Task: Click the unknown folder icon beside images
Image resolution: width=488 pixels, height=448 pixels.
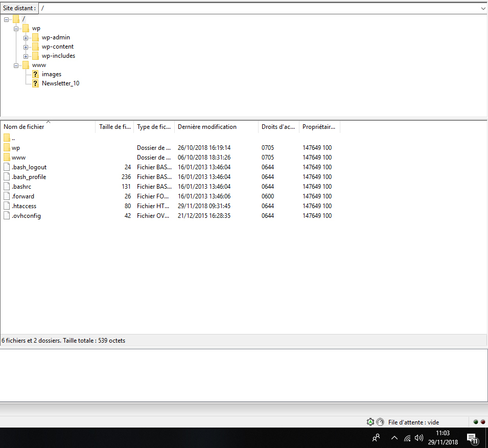Action: (x=35, y=74)
